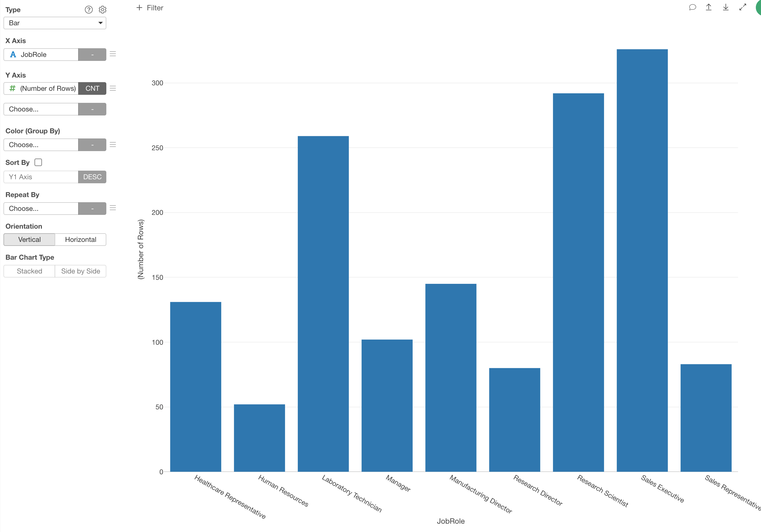Click the minus button next to JobRole
The image size is (761, 532).
click(x=92, y=55)
